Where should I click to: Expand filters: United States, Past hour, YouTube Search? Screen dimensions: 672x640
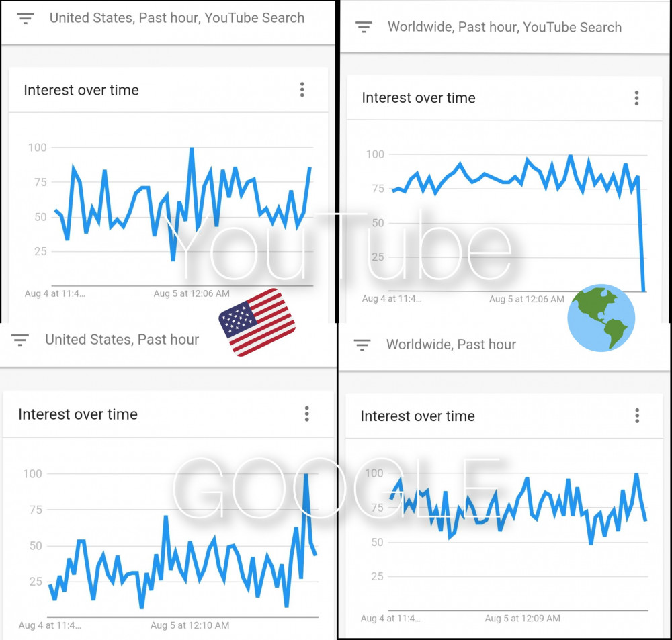click(177, 18)
